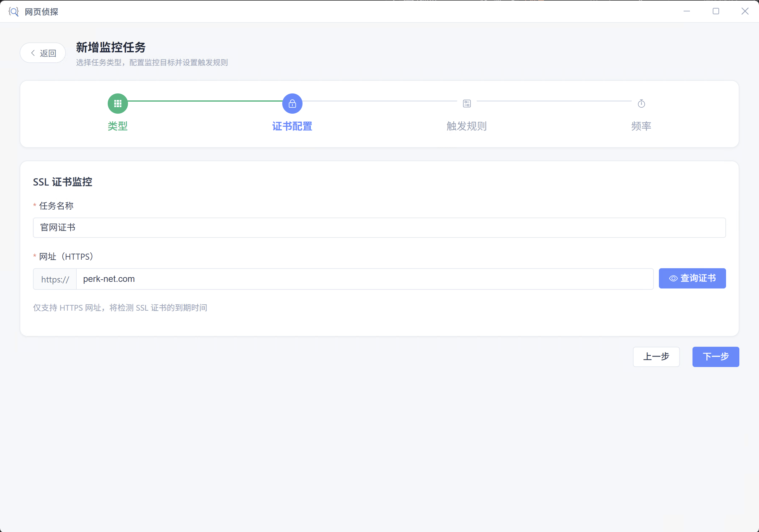Go back with the 返回 button
Screen dimensions: 759x532
coord(43,53)
